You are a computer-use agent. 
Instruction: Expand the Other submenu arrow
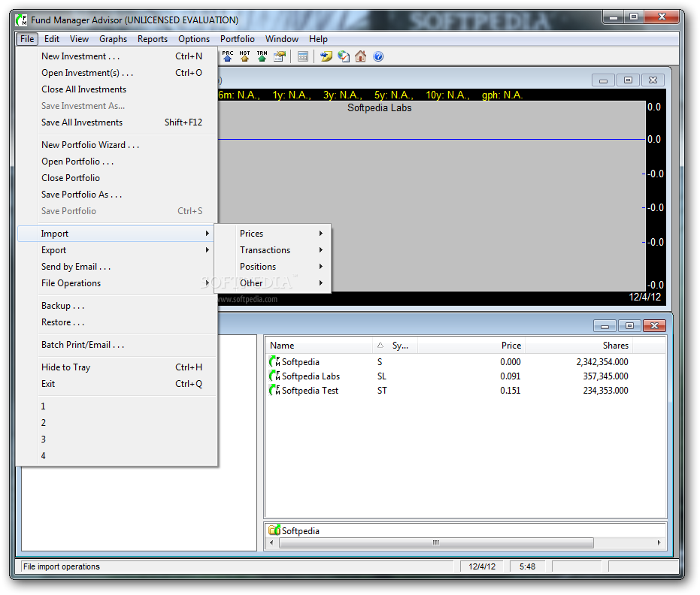click(x=321, y=282)
